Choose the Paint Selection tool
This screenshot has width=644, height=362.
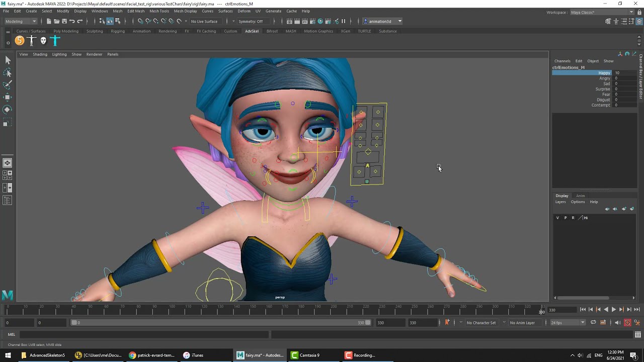coord(8,85)
